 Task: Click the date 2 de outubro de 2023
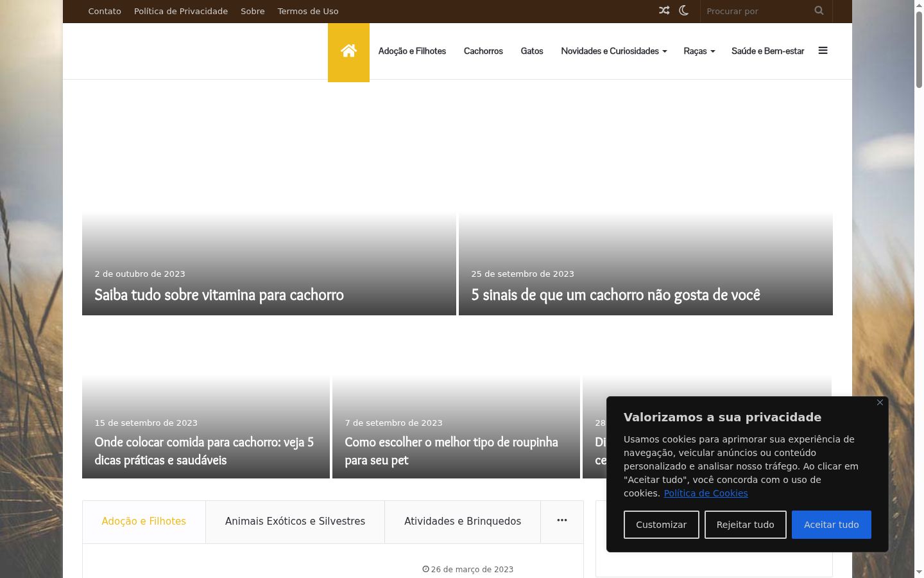tap(140, 274)
